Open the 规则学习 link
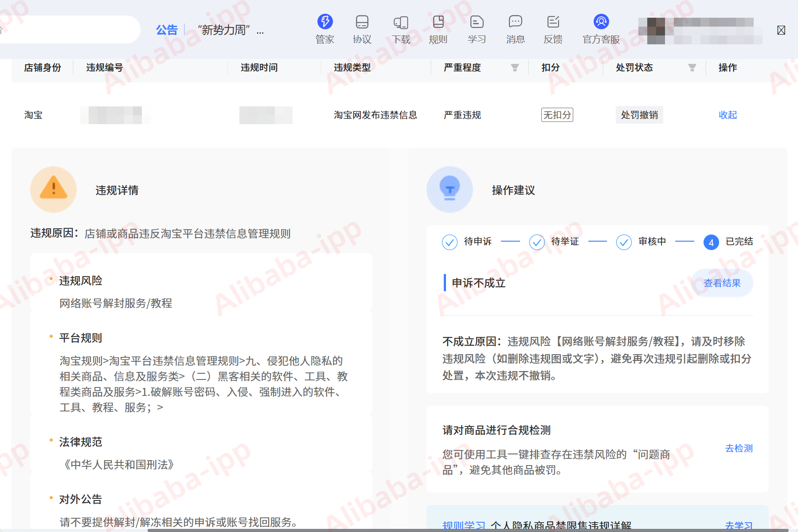This screenshot has height=532, width=798. tap(464, 526)
